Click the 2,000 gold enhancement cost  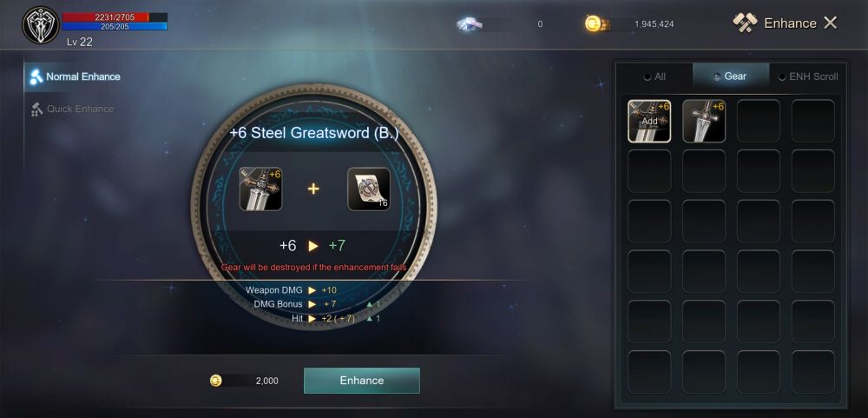pos(266,381)
